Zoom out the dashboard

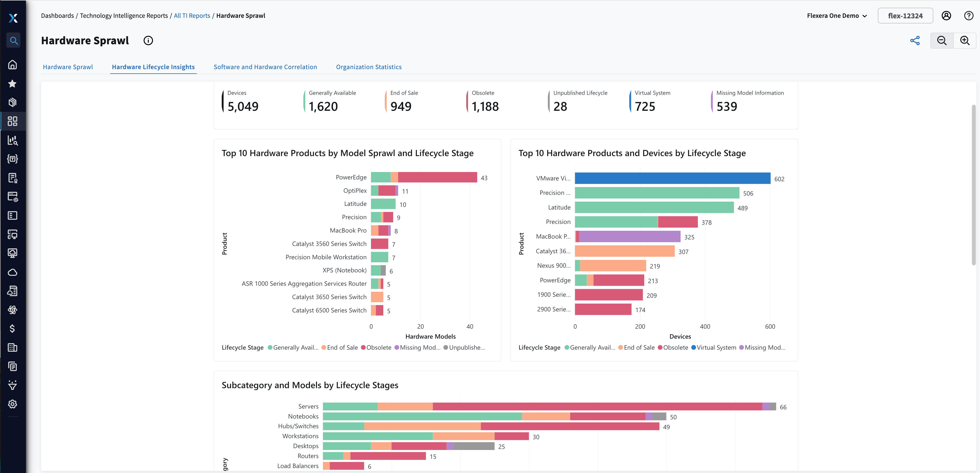pyautogui.click(x=942, y=41)
